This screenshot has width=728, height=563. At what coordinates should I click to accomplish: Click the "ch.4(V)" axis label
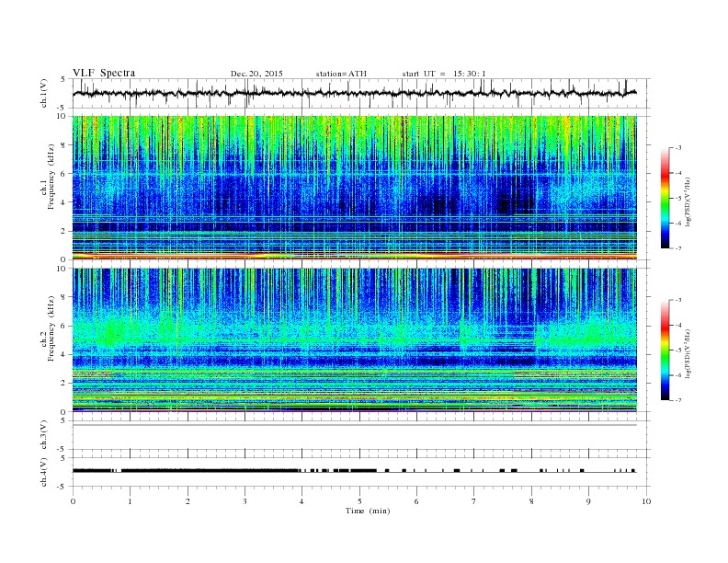(x=44, y=472)
